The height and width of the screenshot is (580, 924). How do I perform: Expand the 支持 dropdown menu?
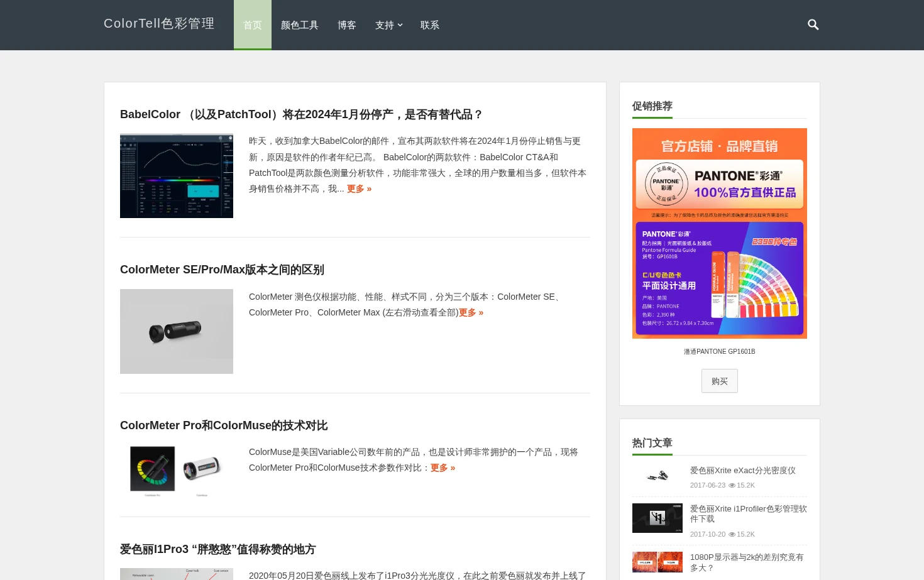coord(388,25)
